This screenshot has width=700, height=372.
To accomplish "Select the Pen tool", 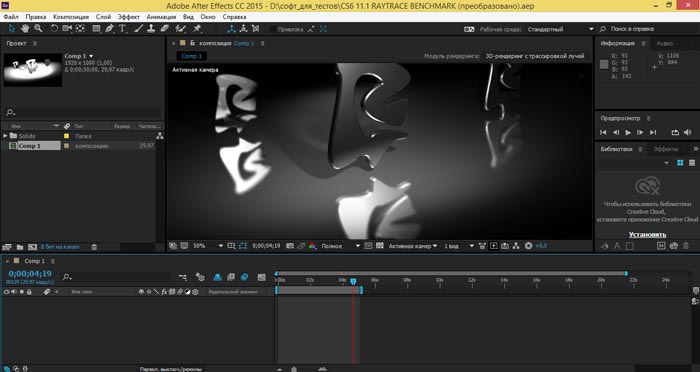I will tap(109, 29).
